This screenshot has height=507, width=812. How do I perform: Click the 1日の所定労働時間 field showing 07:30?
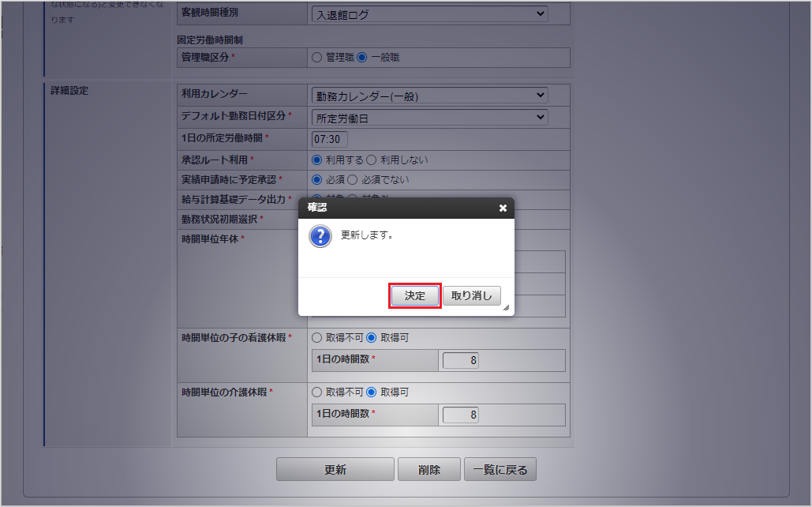(329, 139)
